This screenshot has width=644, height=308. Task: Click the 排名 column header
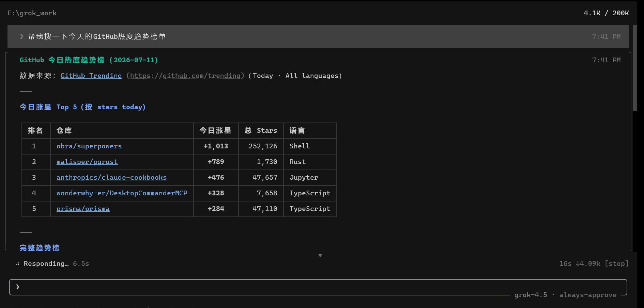click(35, 130)
